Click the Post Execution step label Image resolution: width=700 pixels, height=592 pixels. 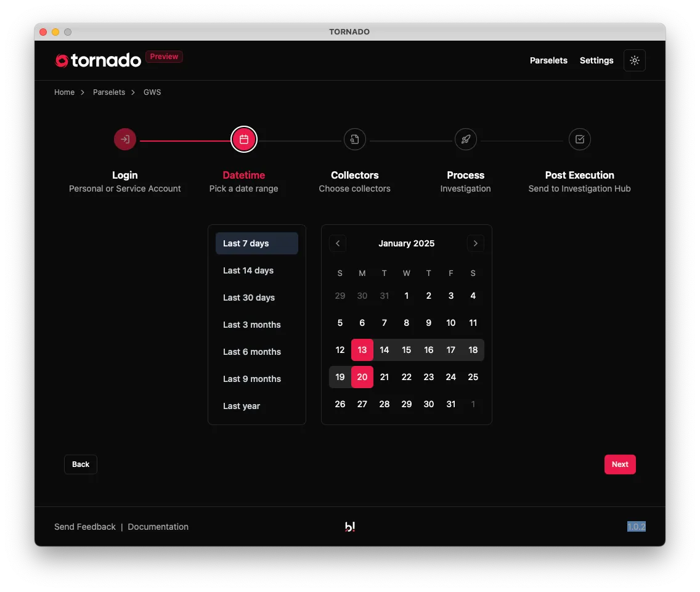(x=579, y=175)
